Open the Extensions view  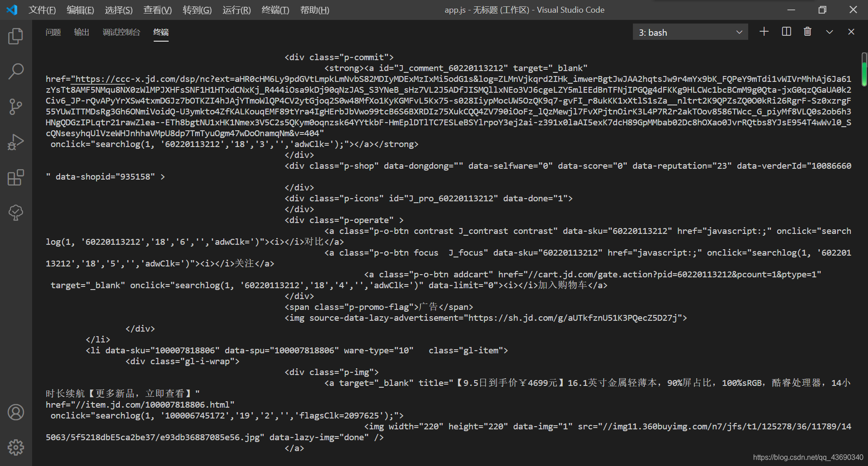tap(16, 177)
